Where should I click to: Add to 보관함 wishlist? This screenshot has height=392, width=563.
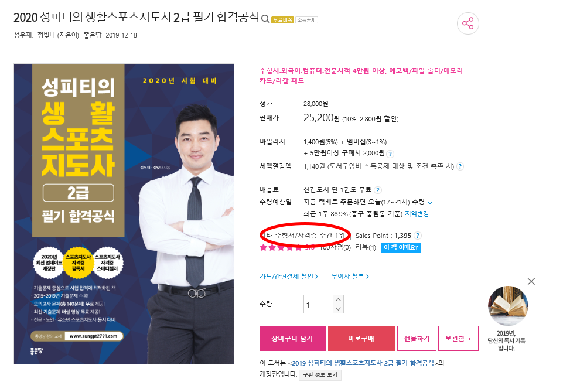tap(458, 339)
